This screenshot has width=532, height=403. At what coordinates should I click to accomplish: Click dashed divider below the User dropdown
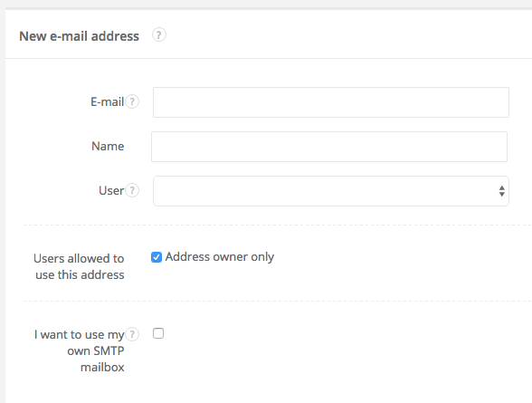pos(278,225)
